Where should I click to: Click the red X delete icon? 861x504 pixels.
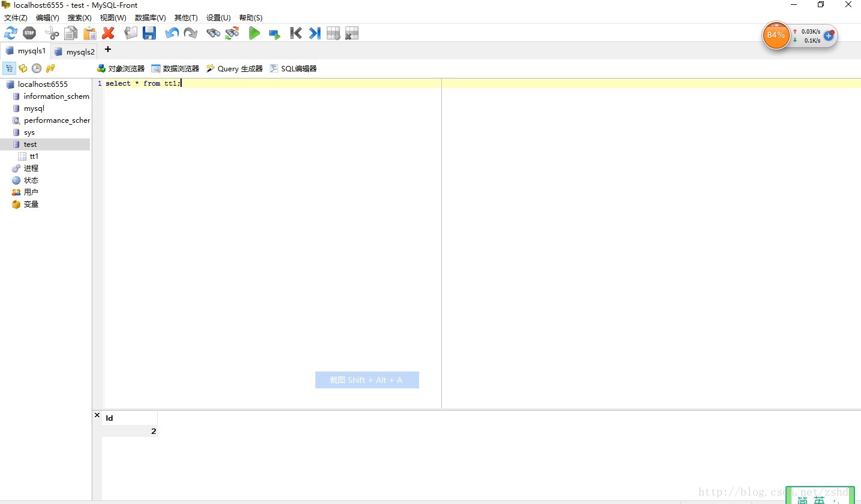tap(109, 33)
